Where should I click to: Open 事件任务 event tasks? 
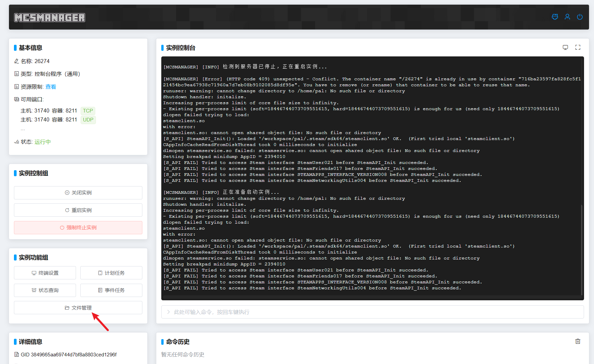point(111,290)
